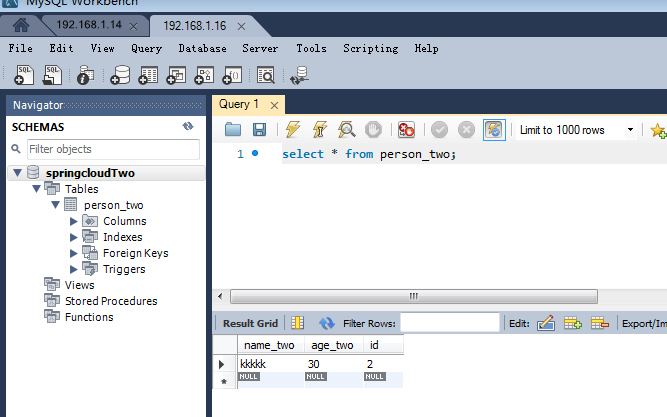Select Functions in the schema tree
The image size is (667, 417).
point(89,317)
